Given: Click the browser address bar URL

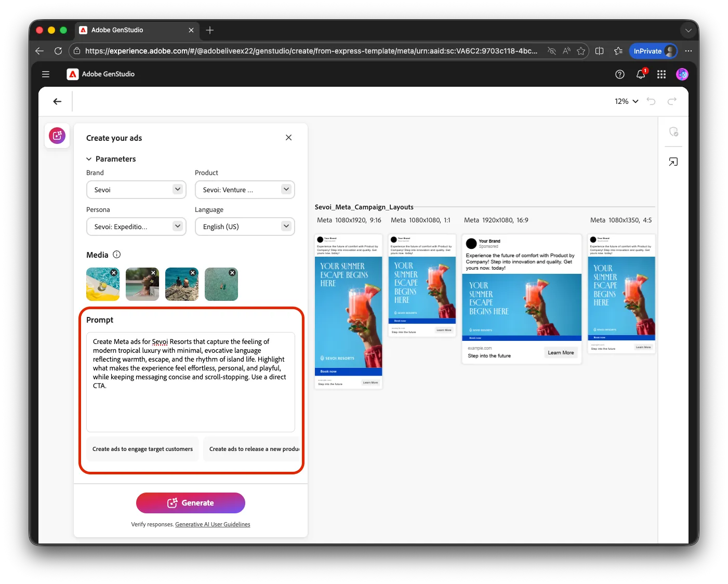Looking at the screenshot, I should 311,51.
